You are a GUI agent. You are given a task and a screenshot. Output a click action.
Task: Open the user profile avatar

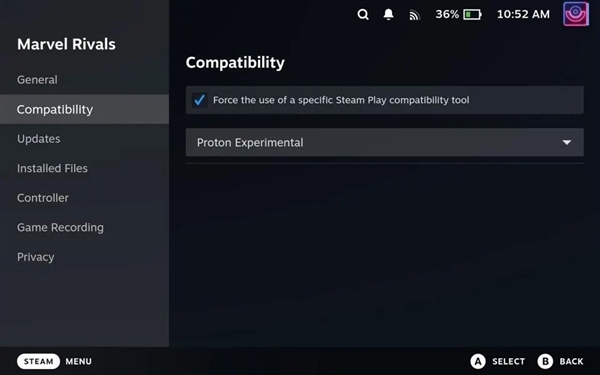(x=576, y=14)
